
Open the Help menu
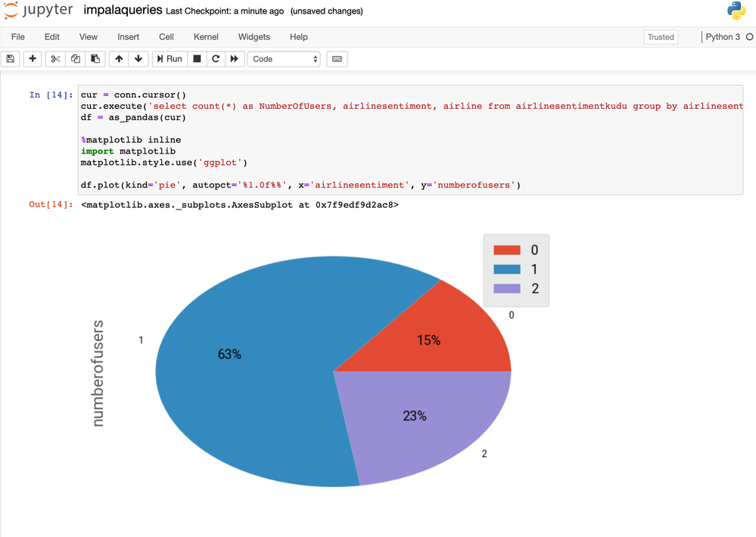coord(298,36)
